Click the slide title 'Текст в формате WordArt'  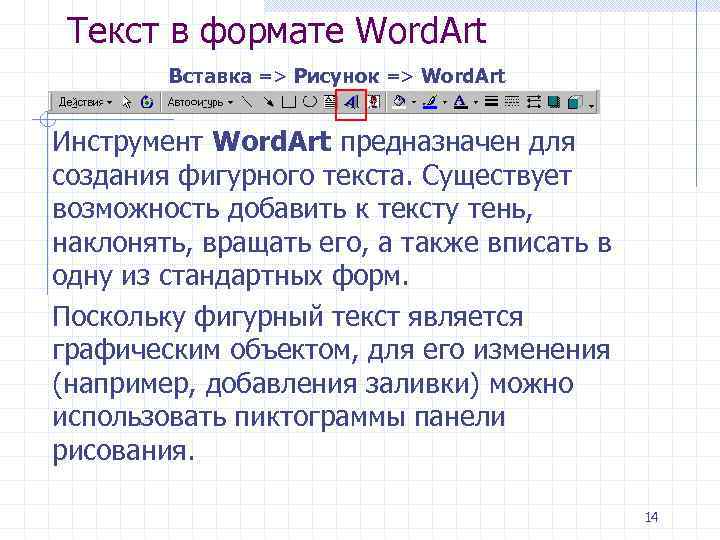pos(276,31)
